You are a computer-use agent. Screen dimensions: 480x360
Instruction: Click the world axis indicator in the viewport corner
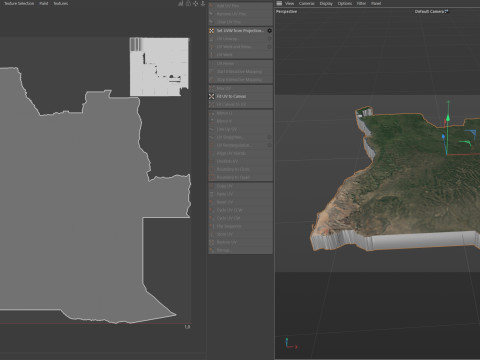[x=291, y=343]
